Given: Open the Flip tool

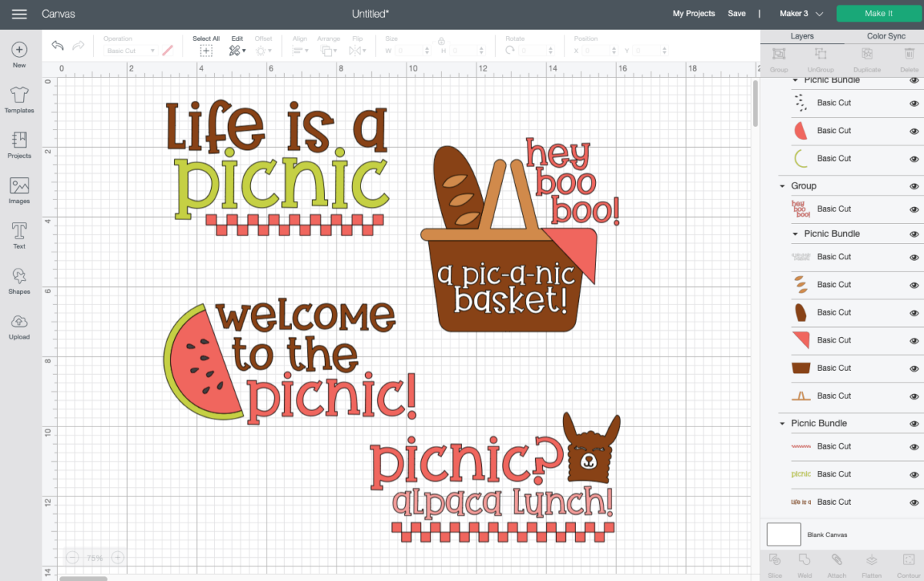Looking at the screenshot, I should coord(357,51).
